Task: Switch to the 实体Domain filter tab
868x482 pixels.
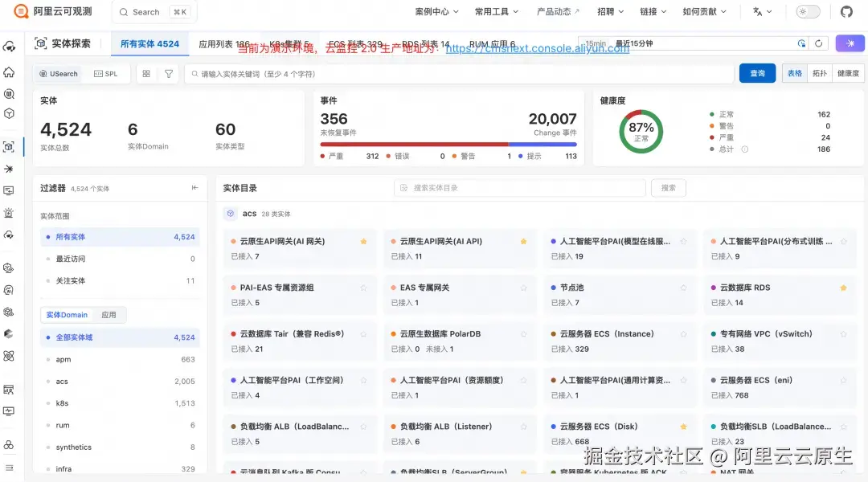Action: coord(67,315)
